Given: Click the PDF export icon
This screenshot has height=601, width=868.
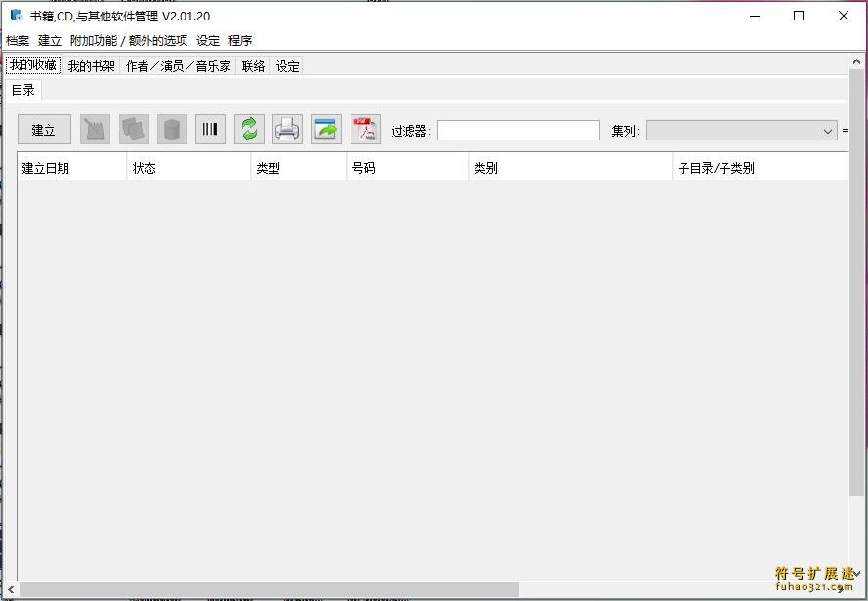Looking at the screenshot, I should point(365,129).
